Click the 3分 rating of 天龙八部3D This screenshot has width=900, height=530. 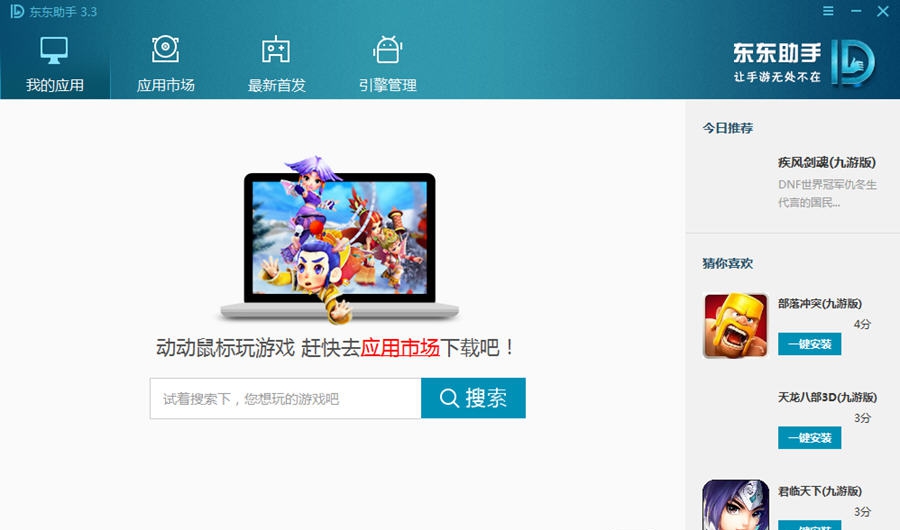tap(862, 417)
